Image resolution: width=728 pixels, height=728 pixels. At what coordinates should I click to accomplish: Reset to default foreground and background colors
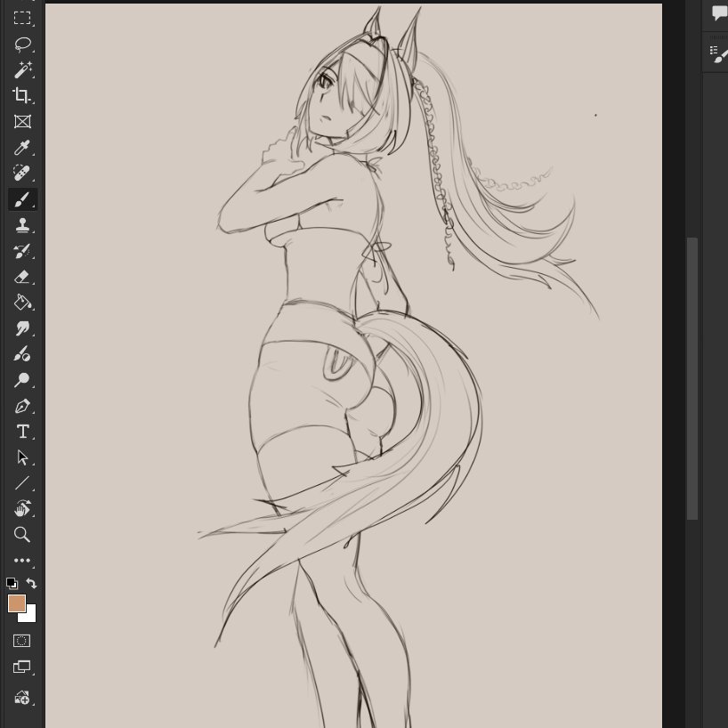pyautogui.click(x=12, y=583)
